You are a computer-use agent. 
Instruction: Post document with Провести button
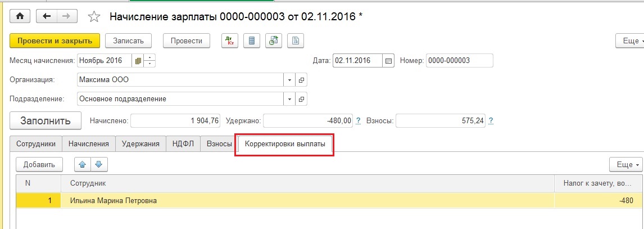tap(187, 41)
